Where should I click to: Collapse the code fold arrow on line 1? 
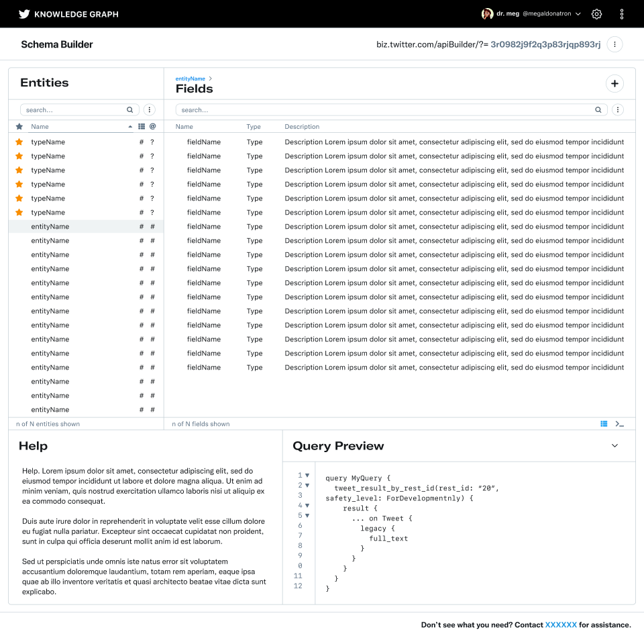pyautogui.click(x=307, y=475)
